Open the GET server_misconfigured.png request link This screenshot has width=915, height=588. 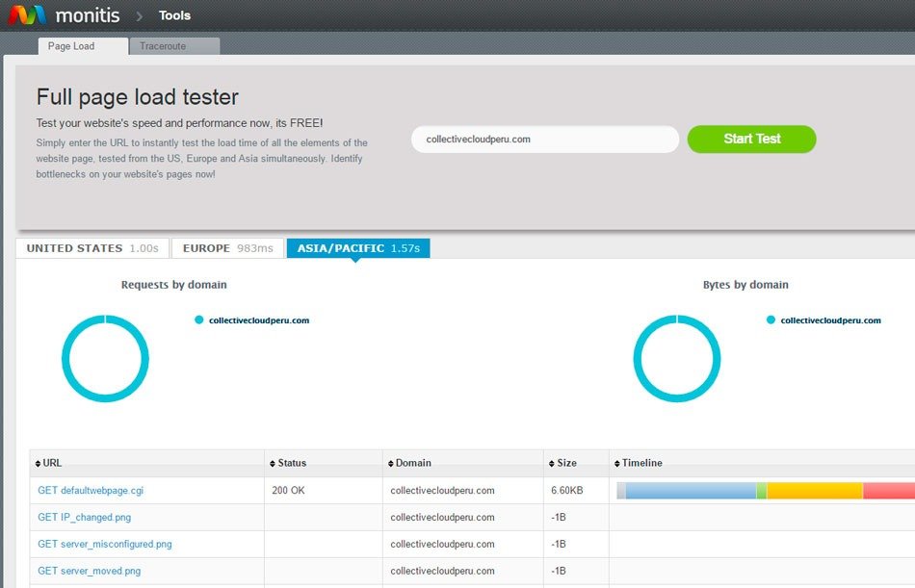coord(105,545)
